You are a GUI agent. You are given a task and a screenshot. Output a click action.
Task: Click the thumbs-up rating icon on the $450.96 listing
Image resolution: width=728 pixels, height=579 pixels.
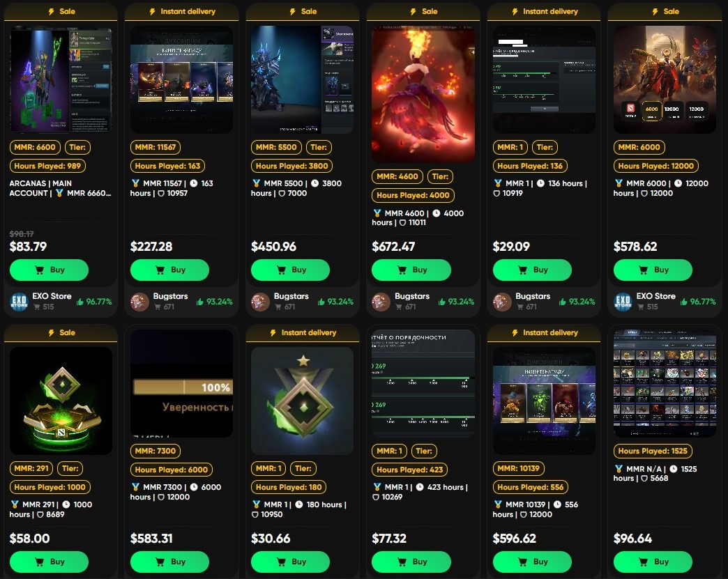[321, 302]
